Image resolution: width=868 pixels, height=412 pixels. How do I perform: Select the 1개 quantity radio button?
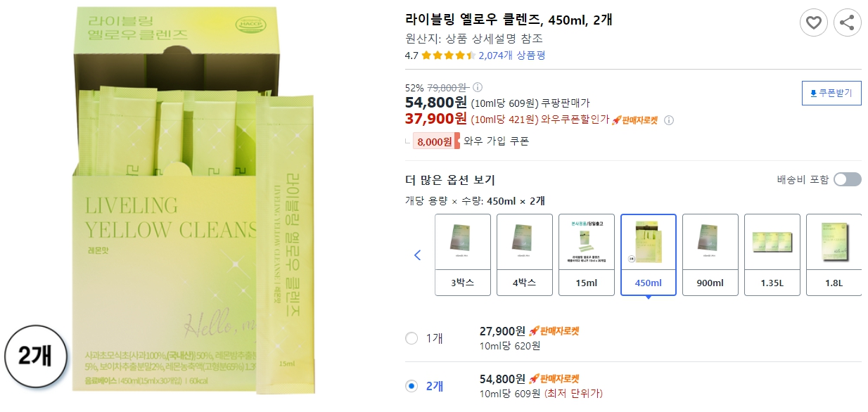[412, 340]
